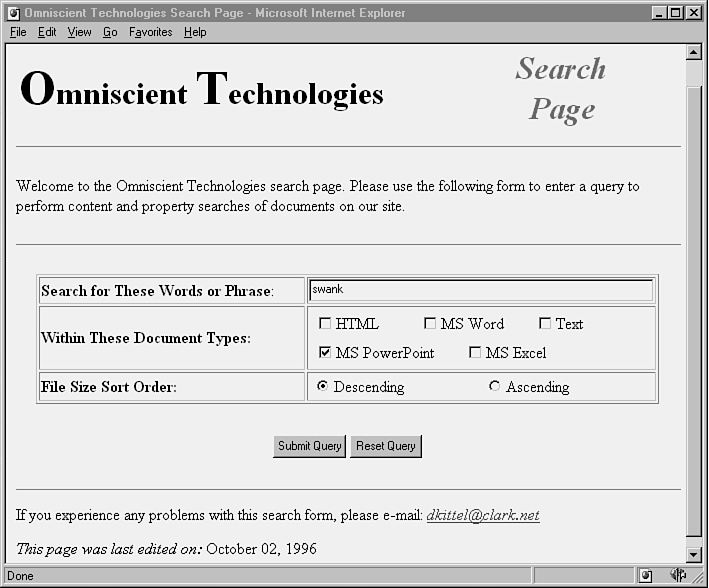Open the dkittel@clark.net email link
This screenshot has width=709, height=588.
[x=483, y=516]
